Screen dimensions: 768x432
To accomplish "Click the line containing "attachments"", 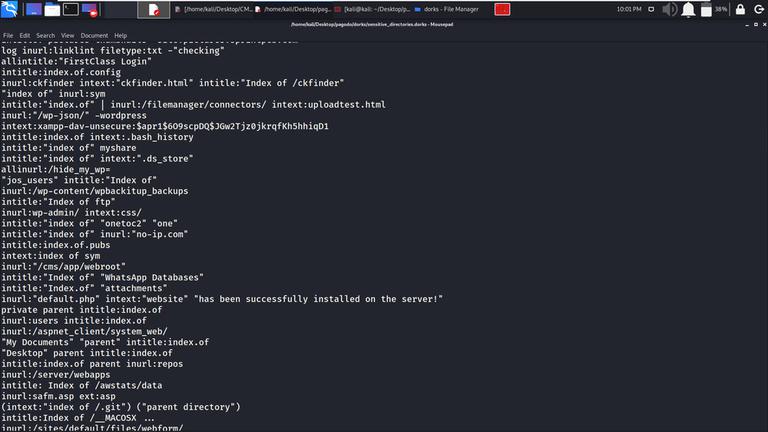I will click(x=84, y=288).
